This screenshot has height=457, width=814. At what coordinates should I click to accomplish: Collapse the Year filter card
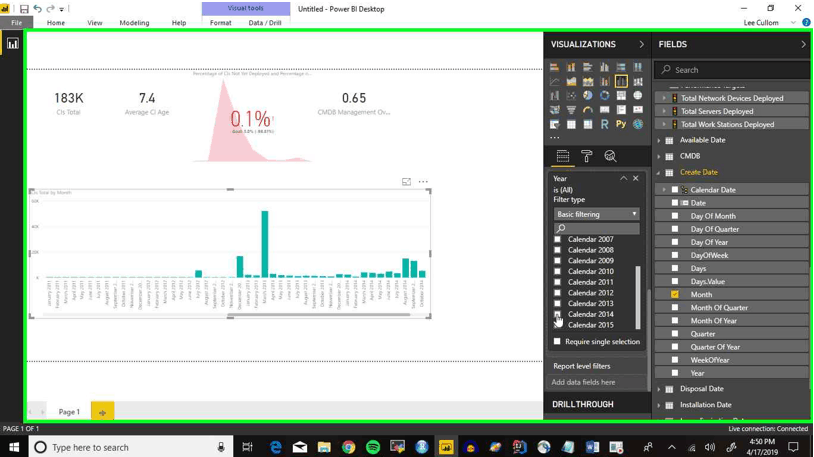623,178
